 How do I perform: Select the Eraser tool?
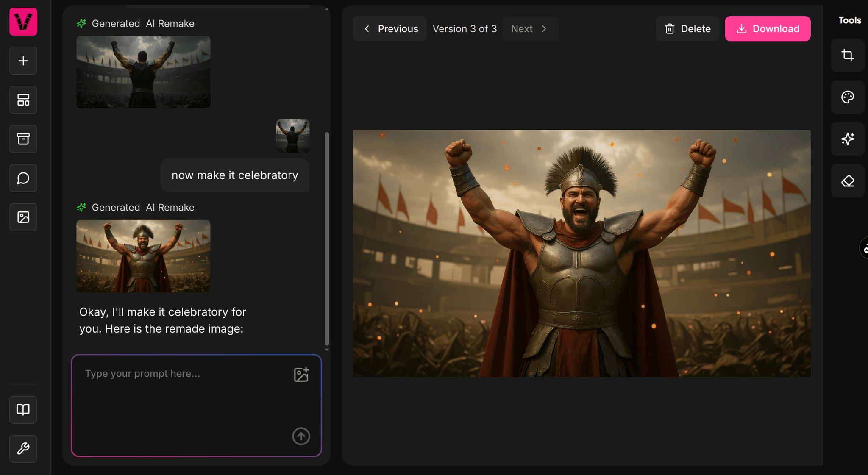(x=847, y=181)
